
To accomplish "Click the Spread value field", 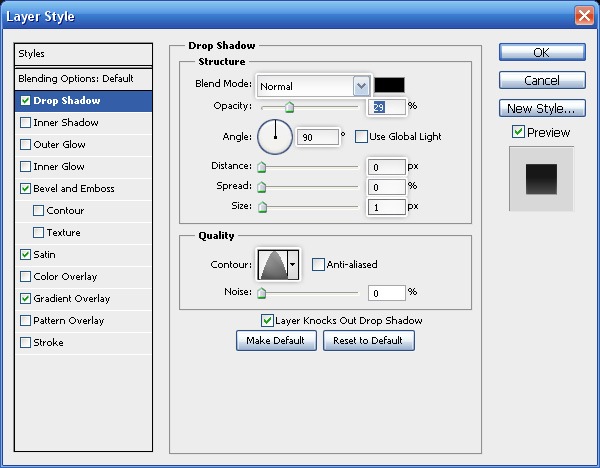I will click(386, 187).
